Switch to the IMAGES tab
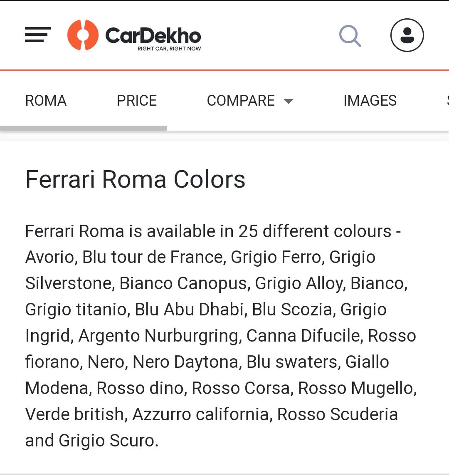The image size is (449, 476). click(370, 101)
